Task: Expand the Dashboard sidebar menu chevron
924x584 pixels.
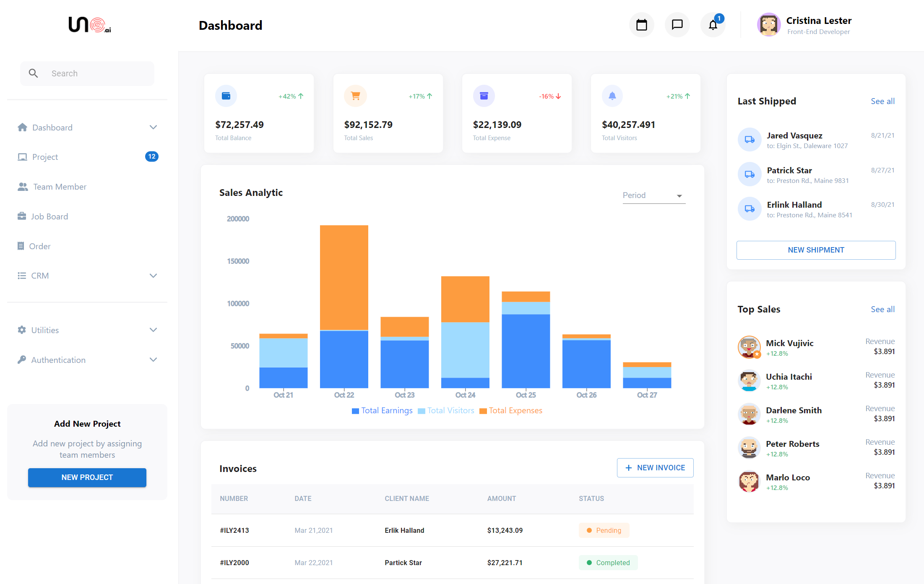Action: pos(153,128)
